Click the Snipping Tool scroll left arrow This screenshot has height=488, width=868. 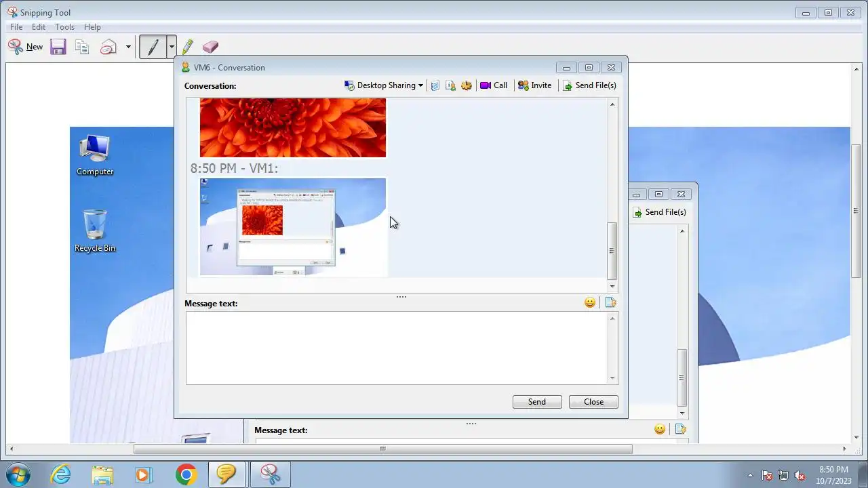(x=11, y=449)
